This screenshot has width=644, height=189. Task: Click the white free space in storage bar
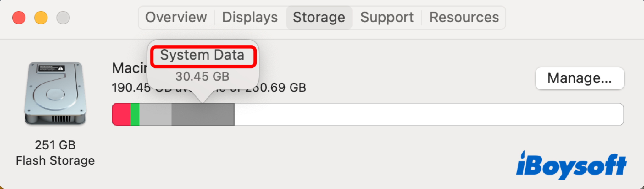428,115
